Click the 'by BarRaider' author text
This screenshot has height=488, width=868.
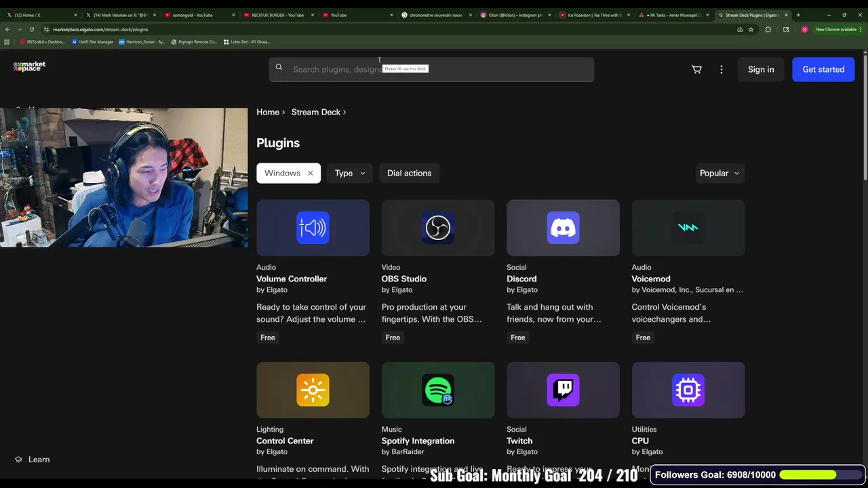pos(403,451)
